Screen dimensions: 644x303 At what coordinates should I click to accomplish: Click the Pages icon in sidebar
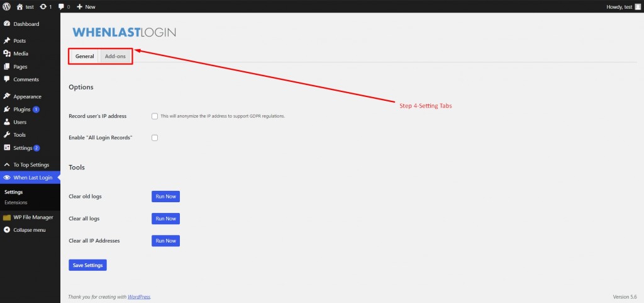click(x=6, y=67)
